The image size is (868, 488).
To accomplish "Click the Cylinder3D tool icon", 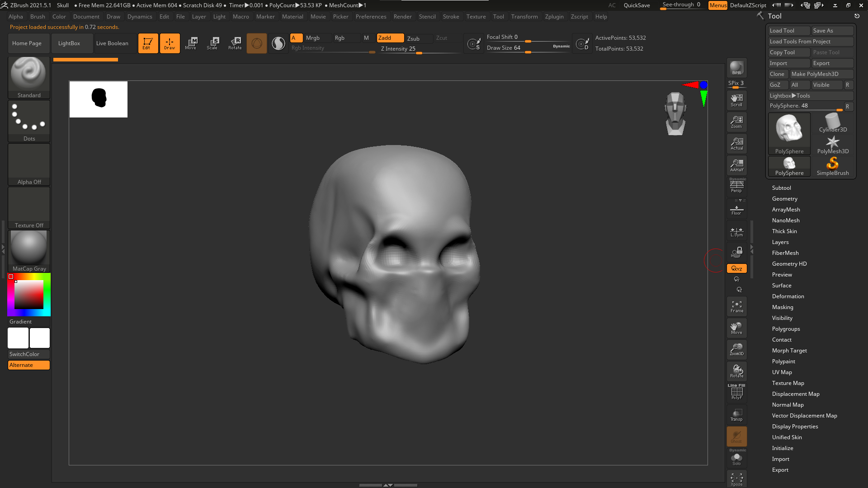I will point(832,123).
